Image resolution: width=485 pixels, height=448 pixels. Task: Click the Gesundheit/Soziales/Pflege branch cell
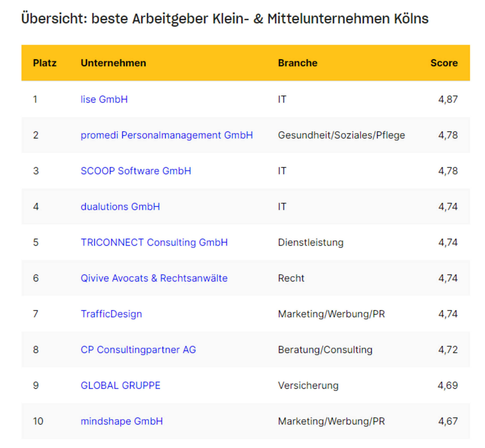click(x=341, y=135)
